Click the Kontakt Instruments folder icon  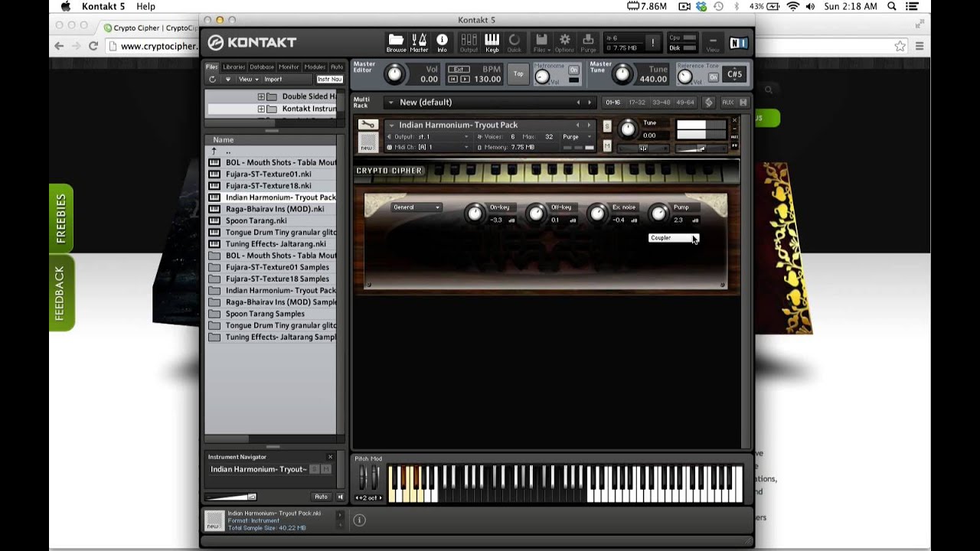click(272, 109)
